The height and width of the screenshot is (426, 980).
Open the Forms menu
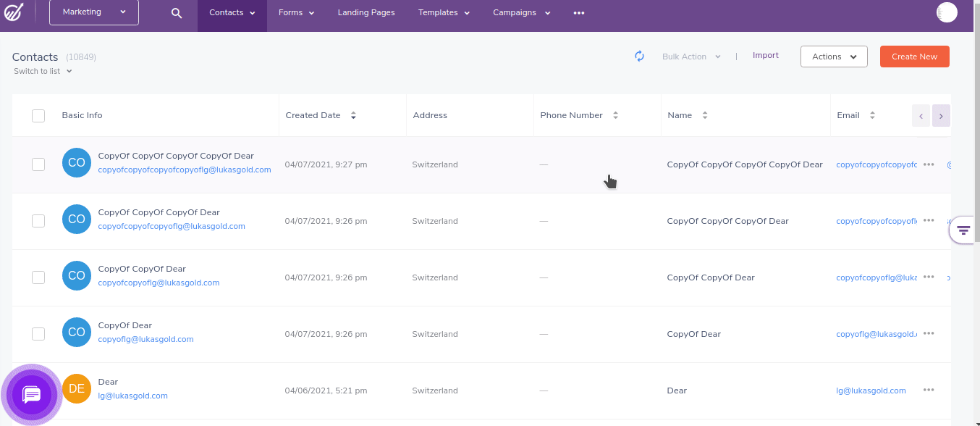[296, 13]
